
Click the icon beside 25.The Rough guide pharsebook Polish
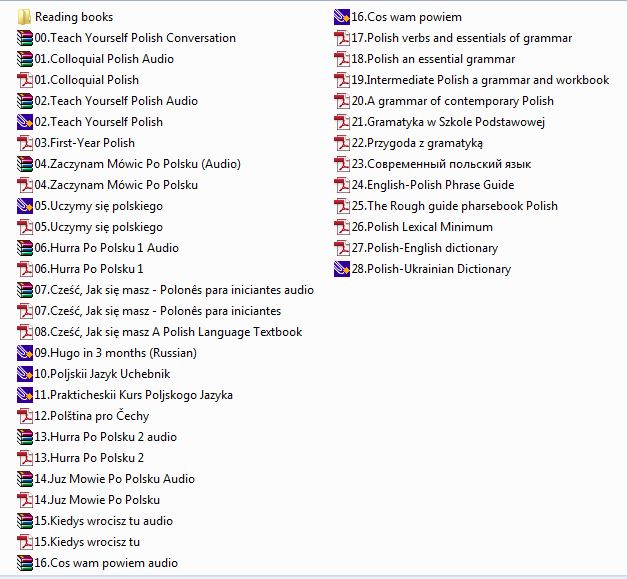341,206
